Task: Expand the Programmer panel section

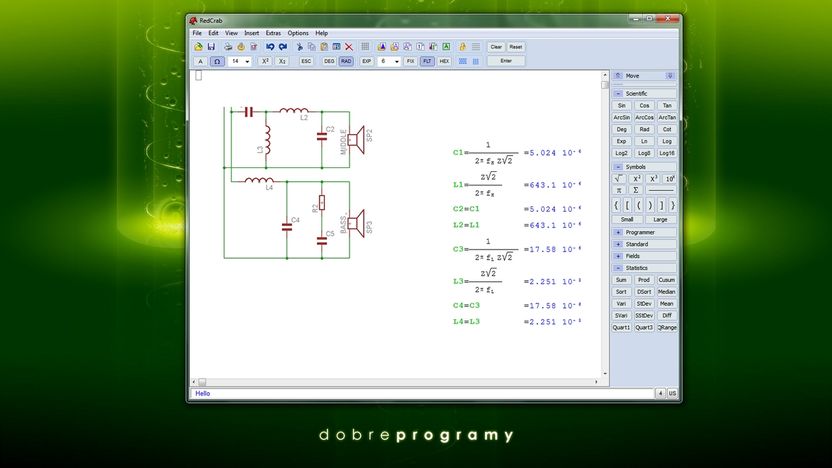Action: pos(618,232)
